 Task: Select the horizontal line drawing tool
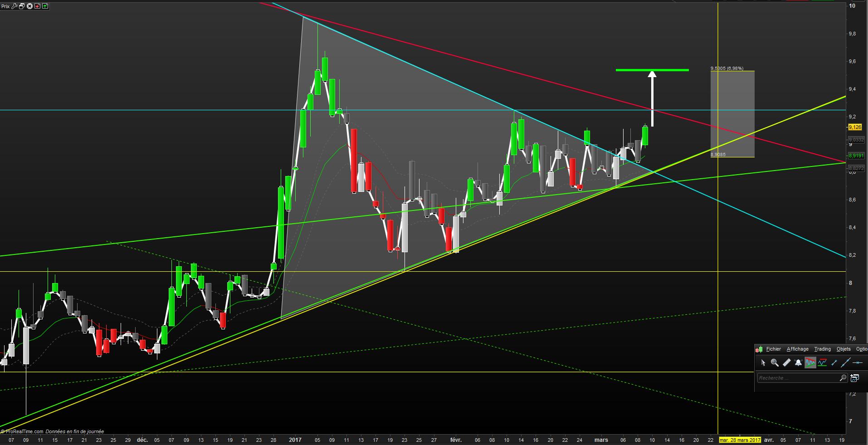point(858,362)
